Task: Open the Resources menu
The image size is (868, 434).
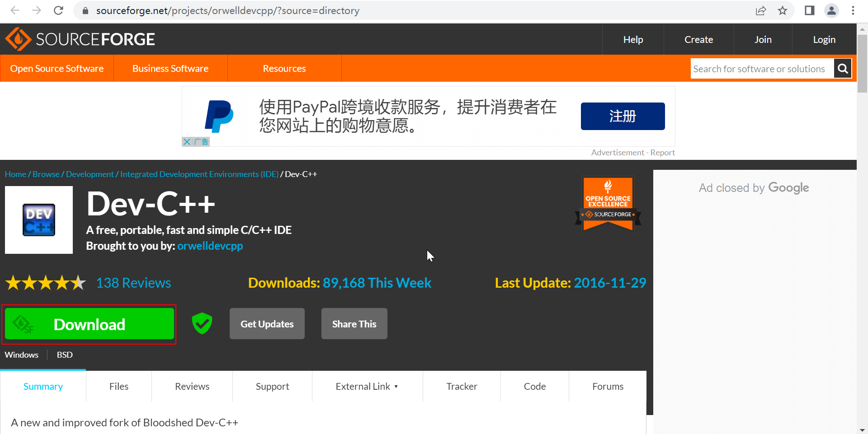Action: pos(284,68)
